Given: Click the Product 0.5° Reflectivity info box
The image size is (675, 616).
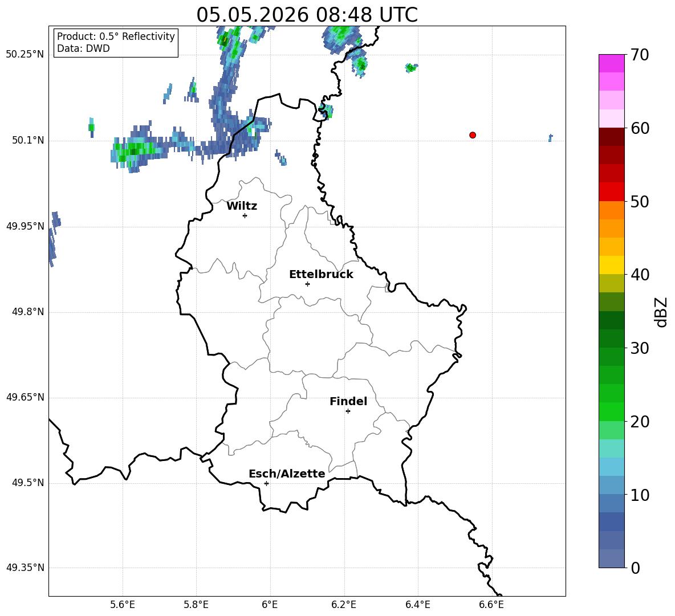Looking at the screenshot, I should 116,42.
